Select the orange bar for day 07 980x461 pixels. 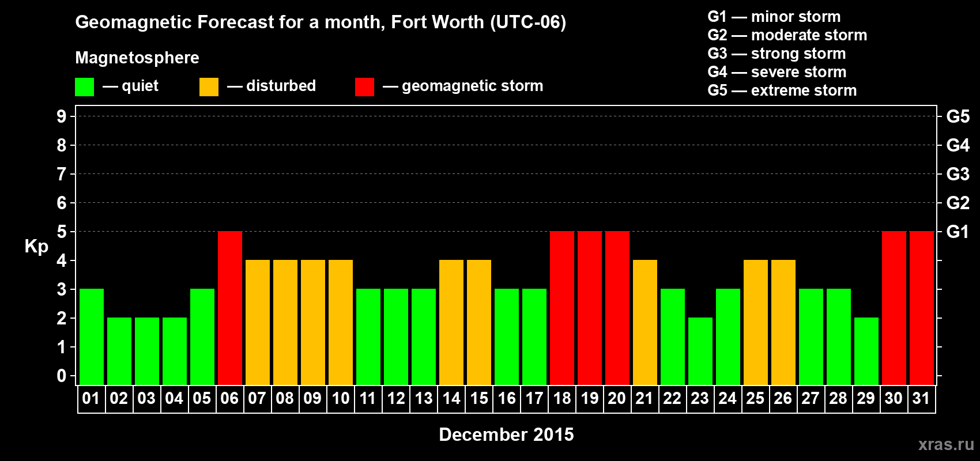[258, 322]
